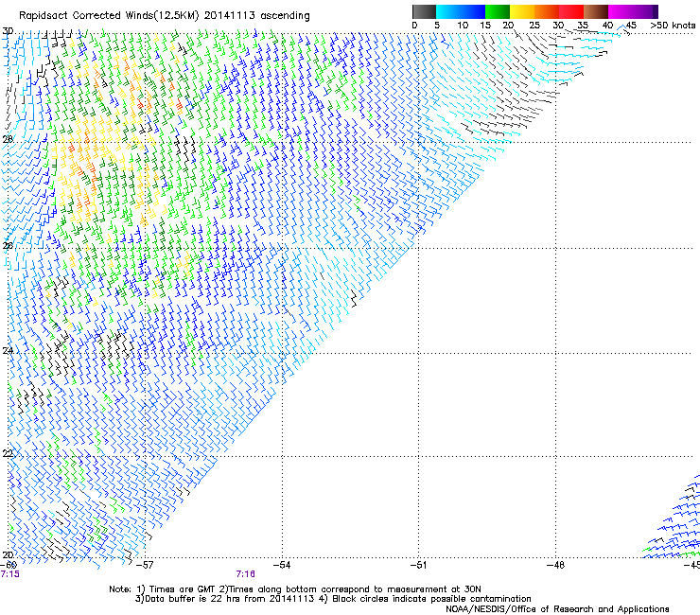
Task: Select the red 30-35 knots legend swatch
Action: click(x=571, y=11)
